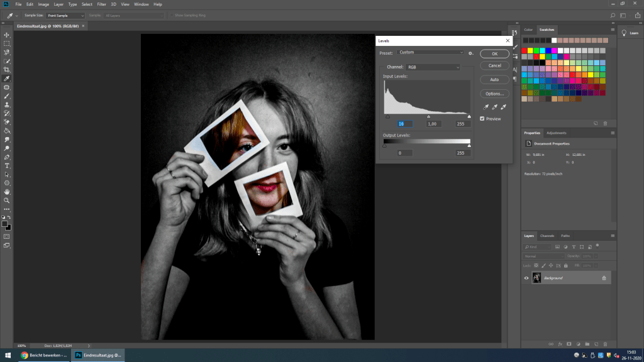Click the black point eyedropper in Levels

click(x=486, y=107)
